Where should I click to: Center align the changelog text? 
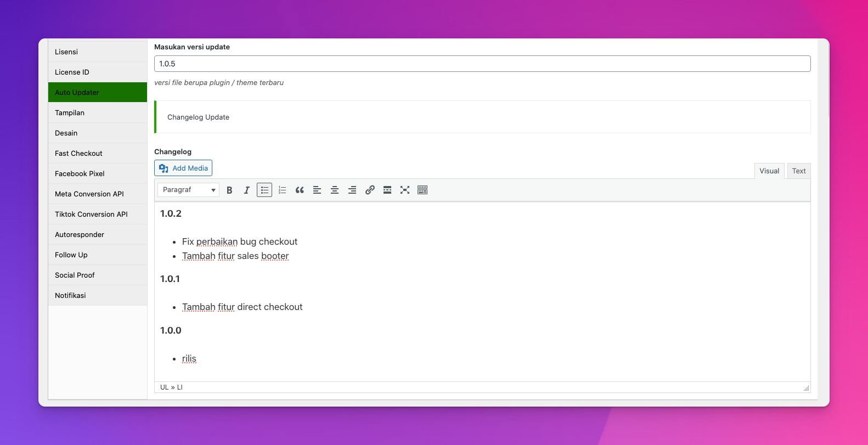pyautogui.click(x=335, y=190)
